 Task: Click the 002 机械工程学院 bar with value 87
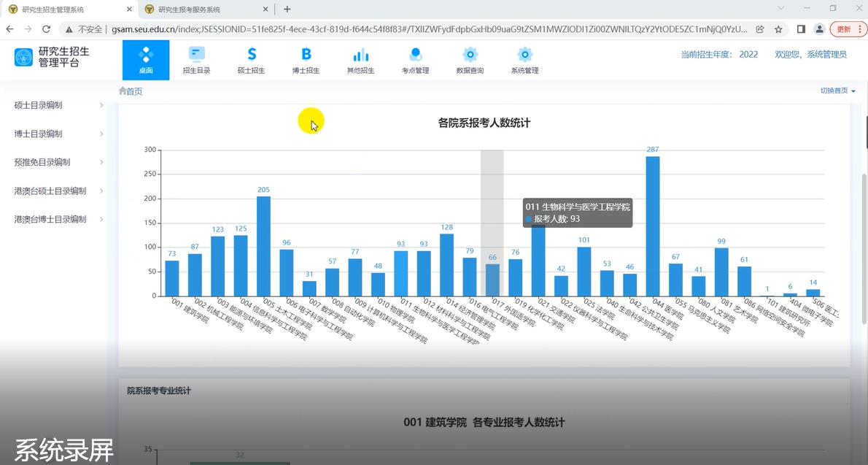(195, 275)
